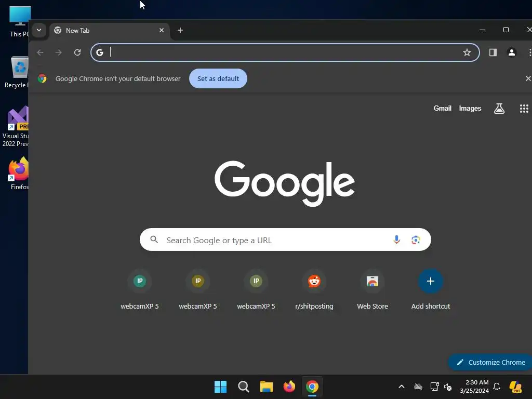Open Search Labs beaker icon
532x399 pixels.
pyautogui.click(x=499, y=109)
